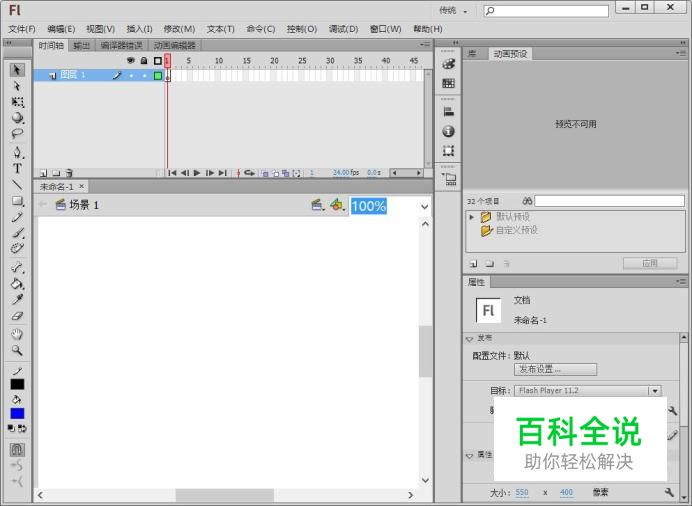Toggle lock all layers padlock icon
Screen dimensions: 692x506
(144, 60)
